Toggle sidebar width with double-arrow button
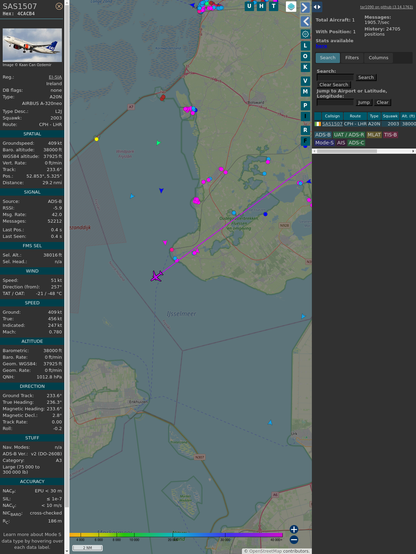The width and height of the screenshot is (416, 554). pos(317,7)
